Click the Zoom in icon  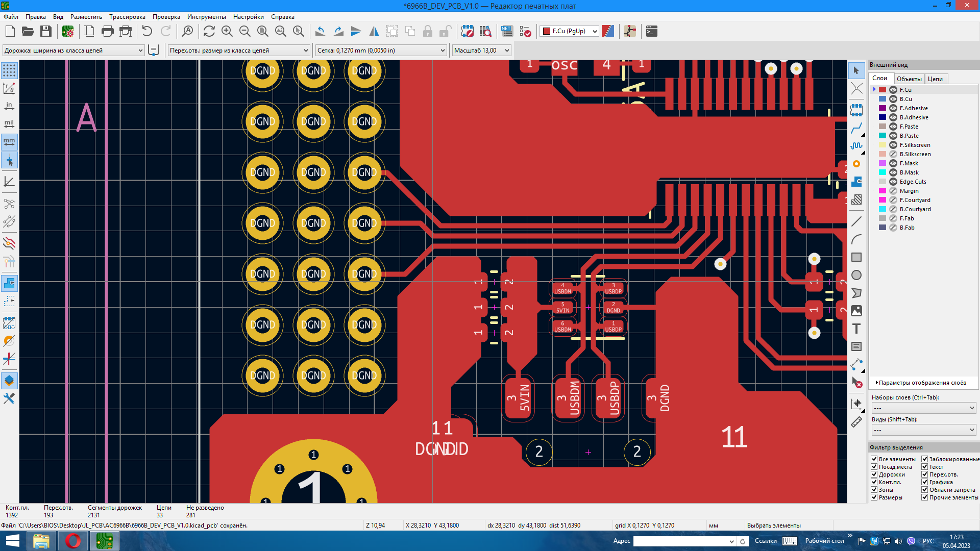(x=227, y=32)
